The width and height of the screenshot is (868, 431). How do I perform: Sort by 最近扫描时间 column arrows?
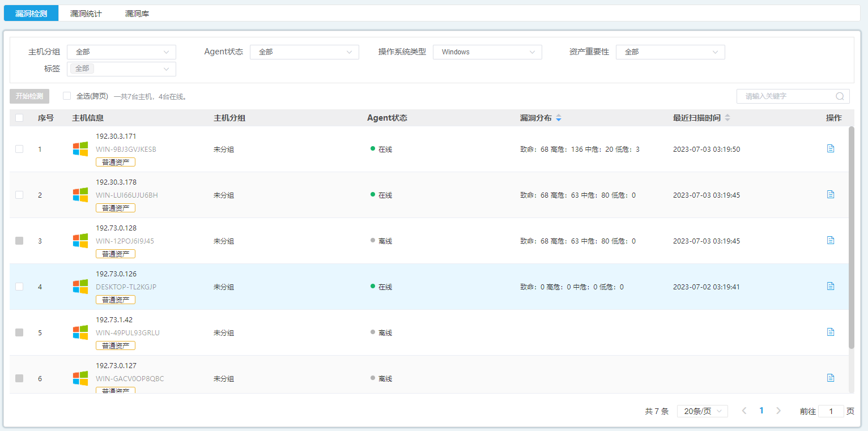pos(727,118)
